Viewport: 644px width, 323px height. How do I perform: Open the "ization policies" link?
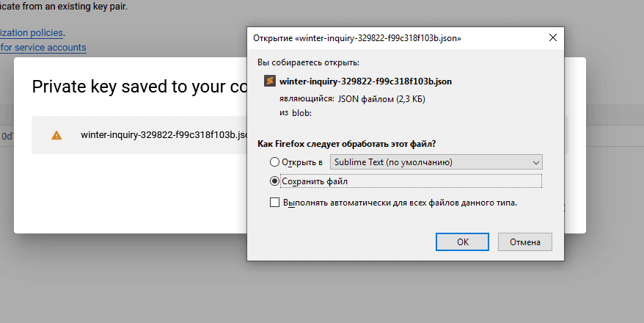(32, 32)
